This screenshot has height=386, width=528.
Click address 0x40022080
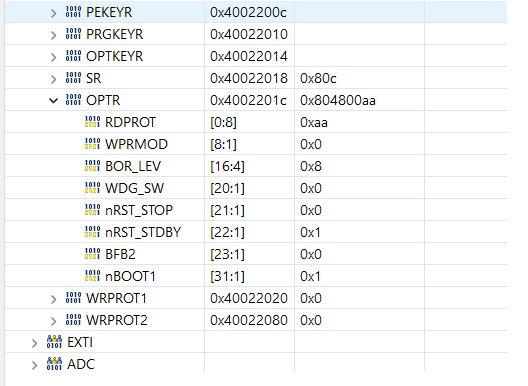[249, 320]
